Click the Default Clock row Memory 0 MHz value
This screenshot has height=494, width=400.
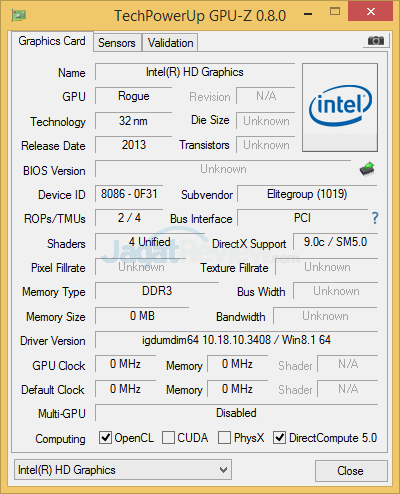pyautogui.click(x=237, y=389)
